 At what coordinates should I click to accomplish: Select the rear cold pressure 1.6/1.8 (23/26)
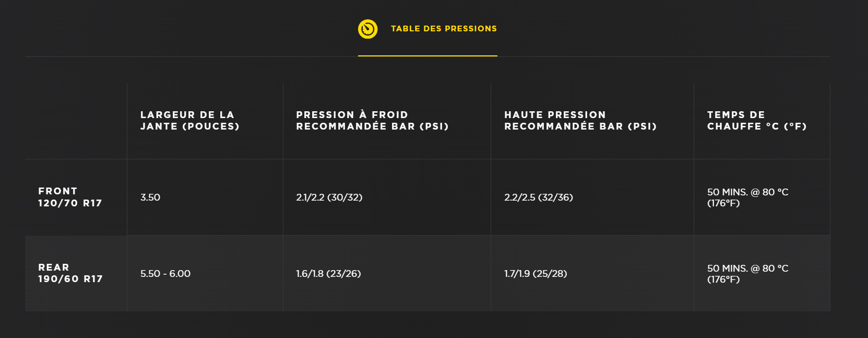point(328,274)
